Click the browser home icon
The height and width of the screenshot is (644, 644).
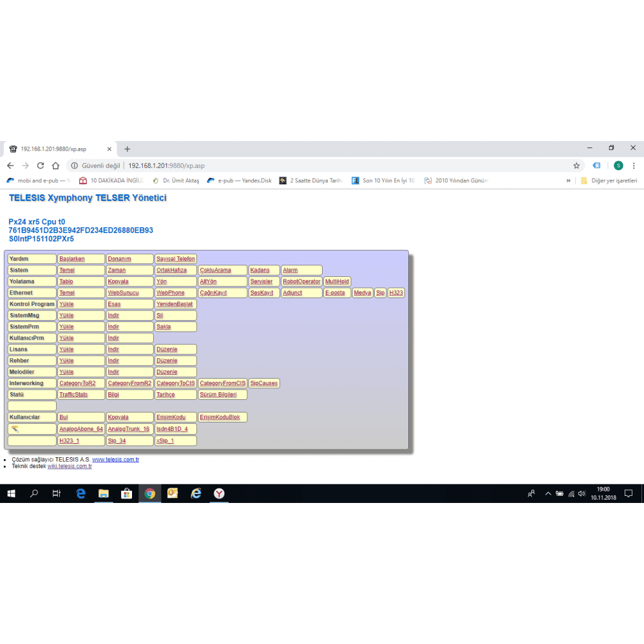57,166
